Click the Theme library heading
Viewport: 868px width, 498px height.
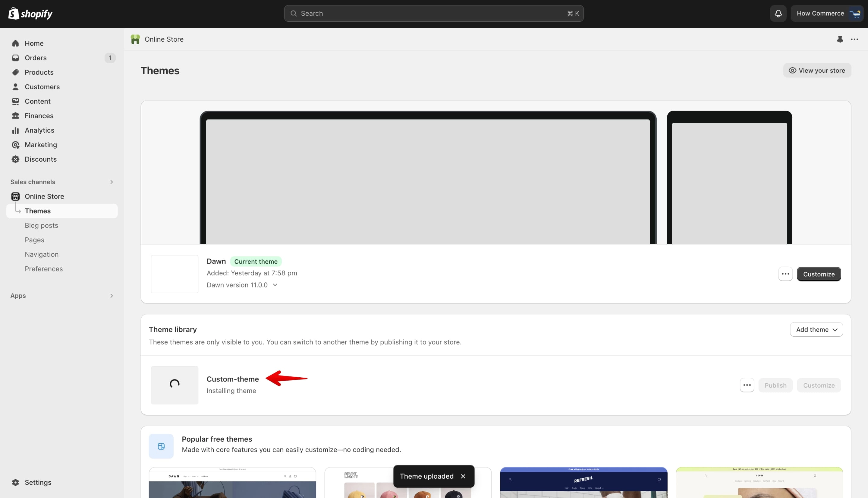pos(173,329)
